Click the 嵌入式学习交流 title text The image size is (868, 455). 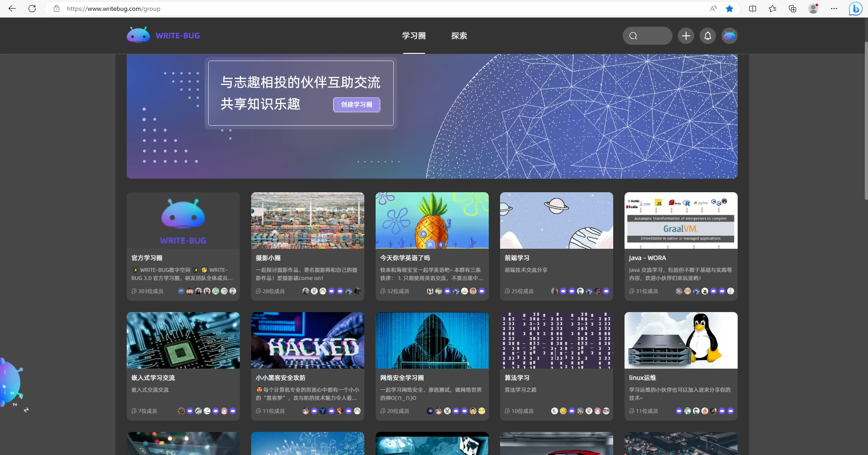click(x=153, y=378)
